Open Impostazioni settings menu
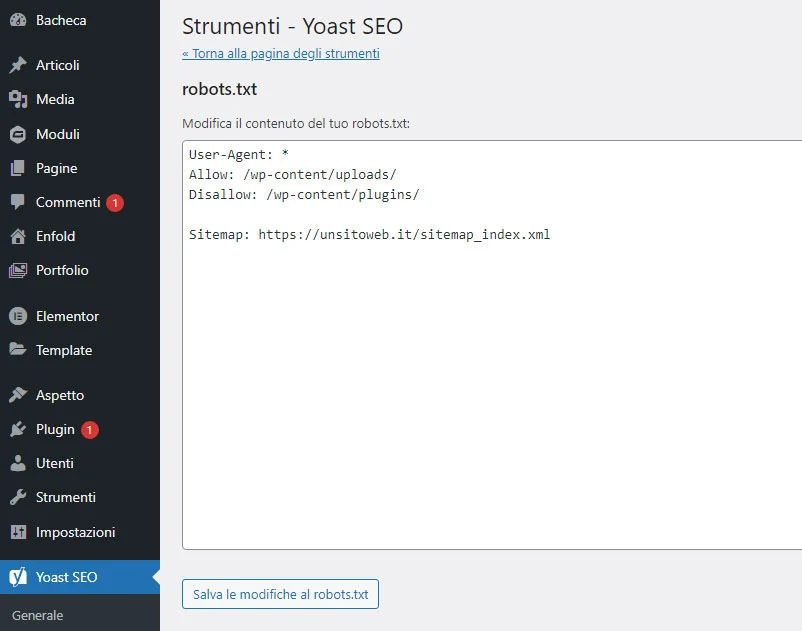Viewport: 802px width, 631px height. pyautogui.click(x=75, y=532)
